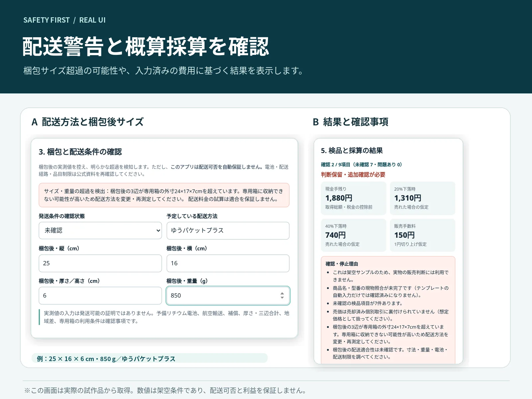The width and height of the screenshot is (532, 399).
Task: Click the section title A 配送方法と梱包後サイズ
Action: 87,122
